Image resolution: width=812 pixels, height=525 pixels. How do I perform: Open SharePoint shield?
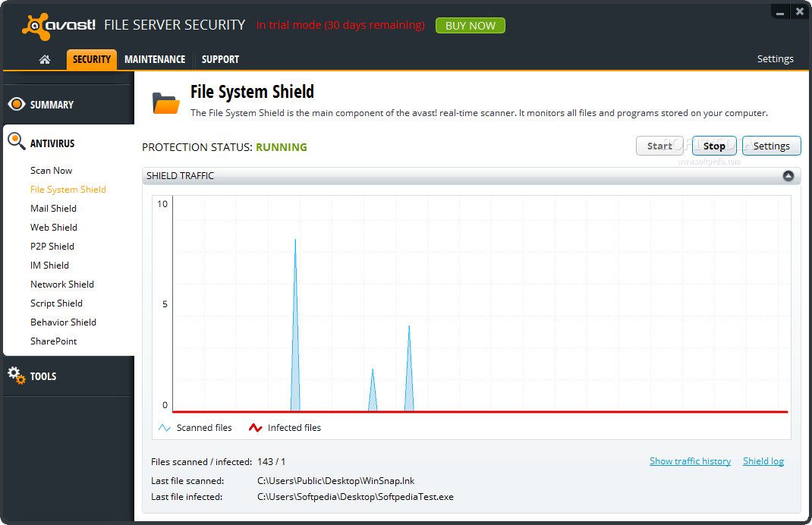point(53,341)
